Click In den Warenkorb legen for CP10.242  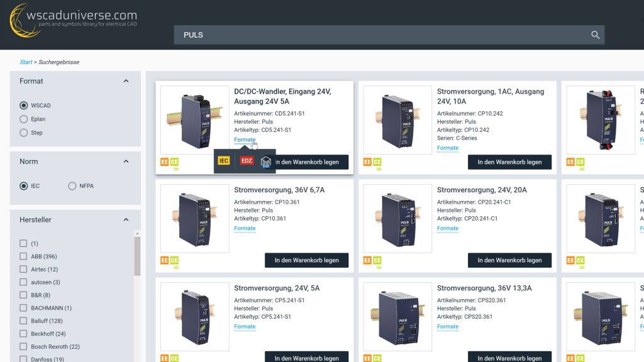coord(509,162)
